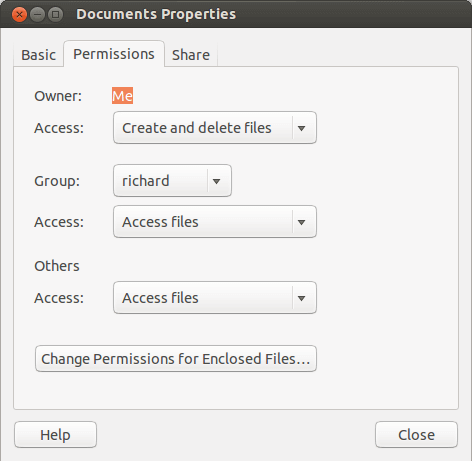The image size is (472, 461).
Task: Click the Close button at the bottom right
Action: [x=416, y=435]
